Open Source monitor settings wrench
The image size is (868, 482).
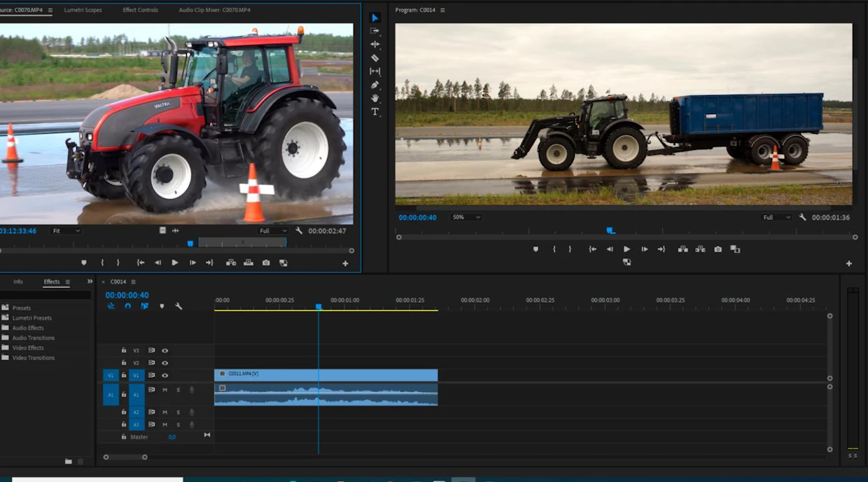click(299, 230)
